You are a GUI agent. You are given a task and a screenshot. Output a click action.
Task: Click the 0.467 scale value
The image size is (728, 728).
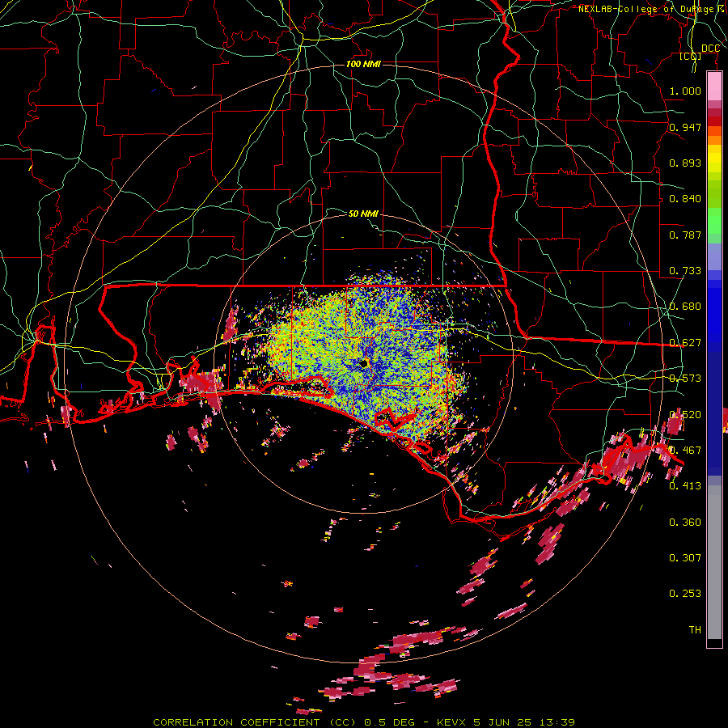(685, 451)
